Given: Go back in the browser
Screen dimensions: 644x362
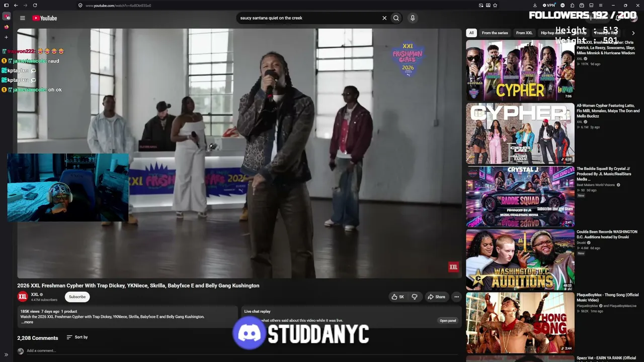Looking at the screenshot, I should point(16,6).
